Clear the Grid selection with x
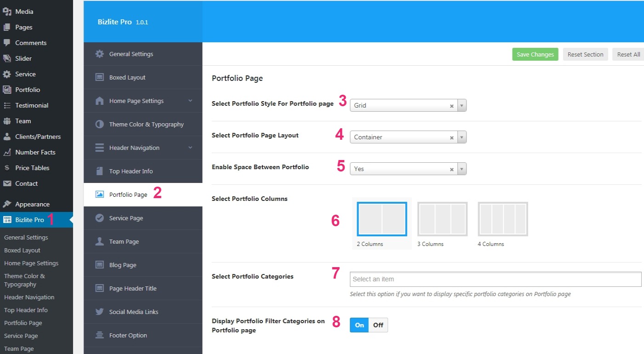Screen dimensions: 644x354 (452, 106)
